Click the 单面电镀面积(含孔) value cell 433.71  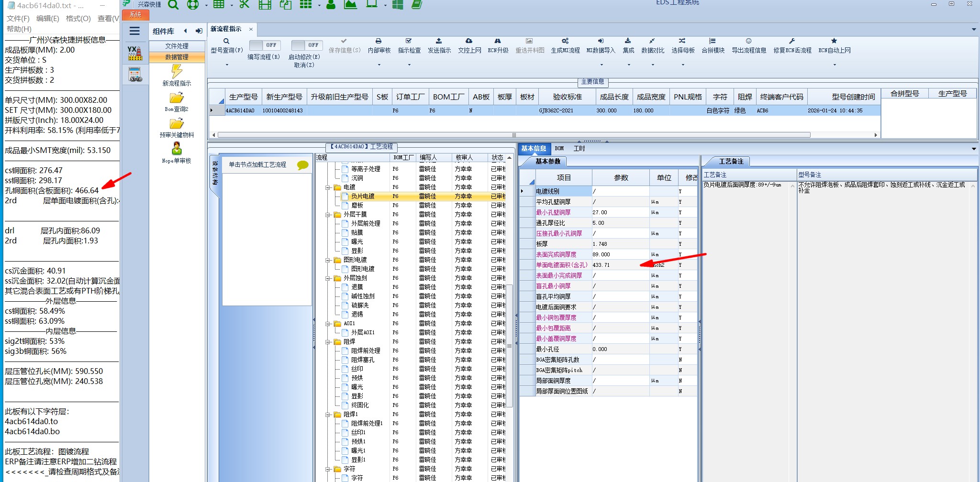(621, 265)
